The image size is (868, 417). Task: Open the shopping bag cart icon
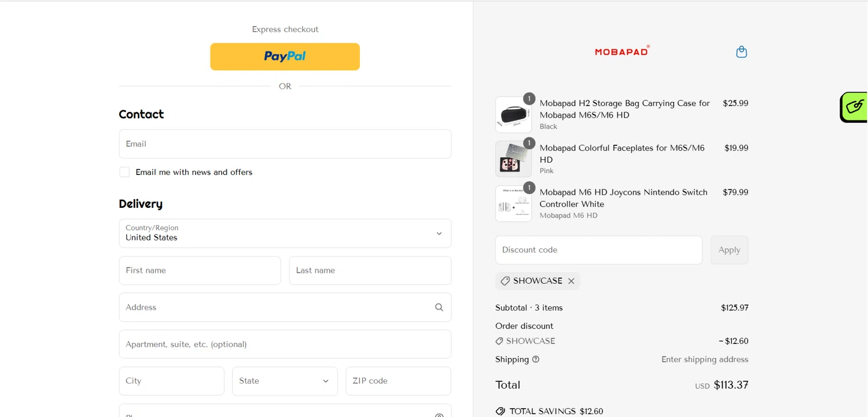click(x=741, y=52)
